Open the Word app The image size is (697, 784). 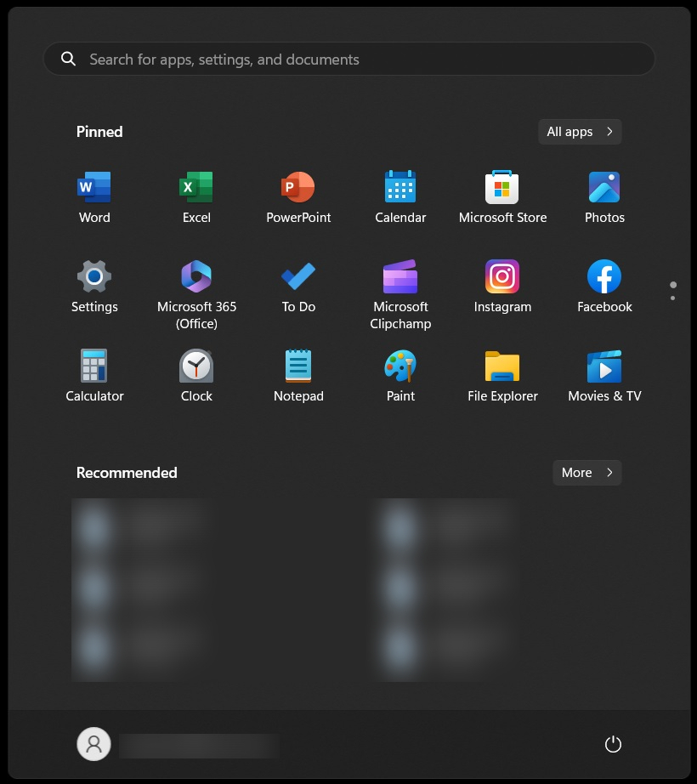click(94, 197)
